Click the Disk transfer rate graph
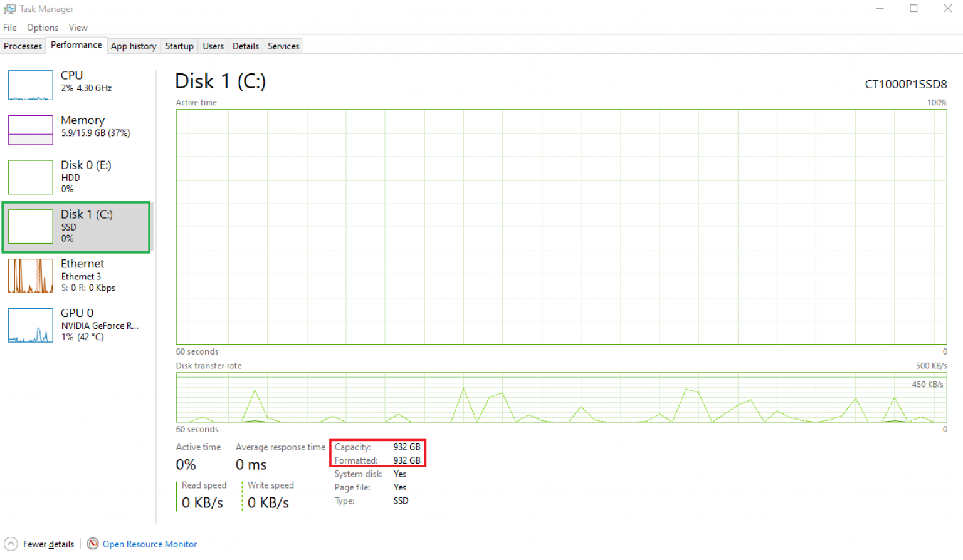The image size is (963, 560). [x=560, y=398]
